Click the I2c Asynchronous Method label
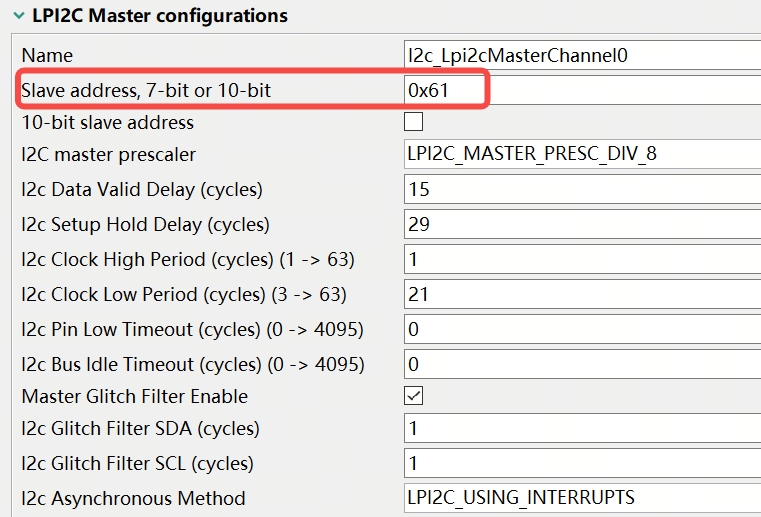The image size is (761, 517). click(133, 498)
